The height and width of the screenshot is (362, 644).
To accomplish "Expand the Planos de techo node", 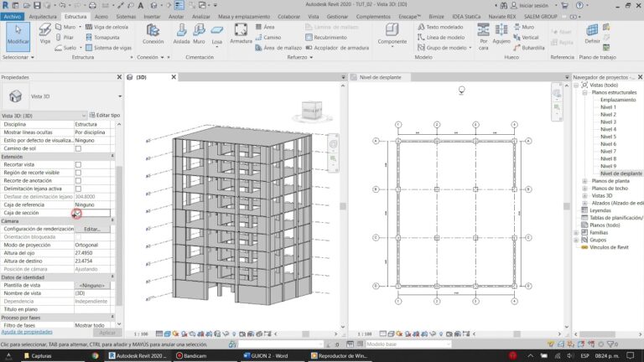I will (584, 189).
